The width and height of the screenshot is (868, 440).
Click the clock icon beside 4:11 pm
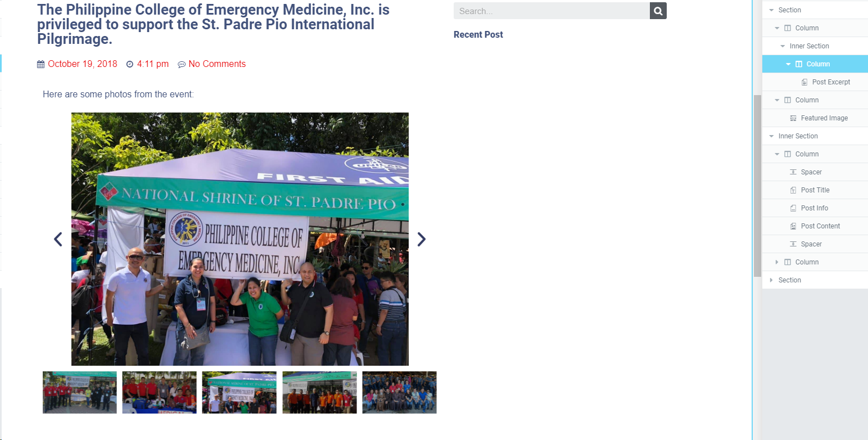[130, 64]
